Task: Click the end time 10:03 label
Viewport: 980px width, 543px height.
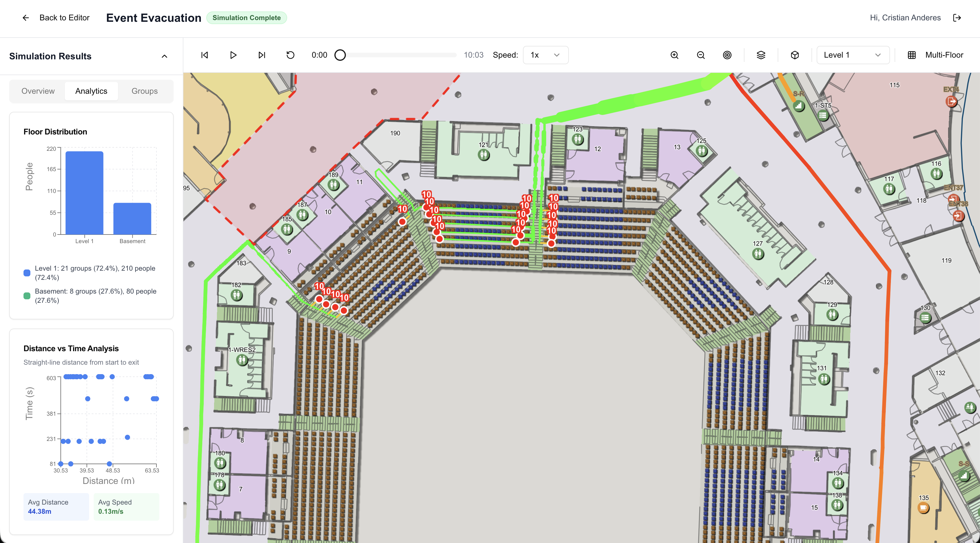Action: [474, 55]
